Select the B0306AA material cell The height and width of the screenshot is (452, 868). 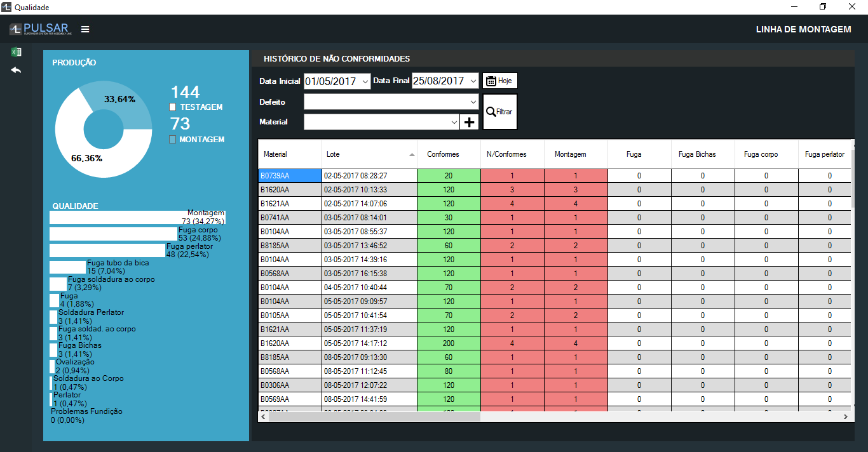[290, 385]
